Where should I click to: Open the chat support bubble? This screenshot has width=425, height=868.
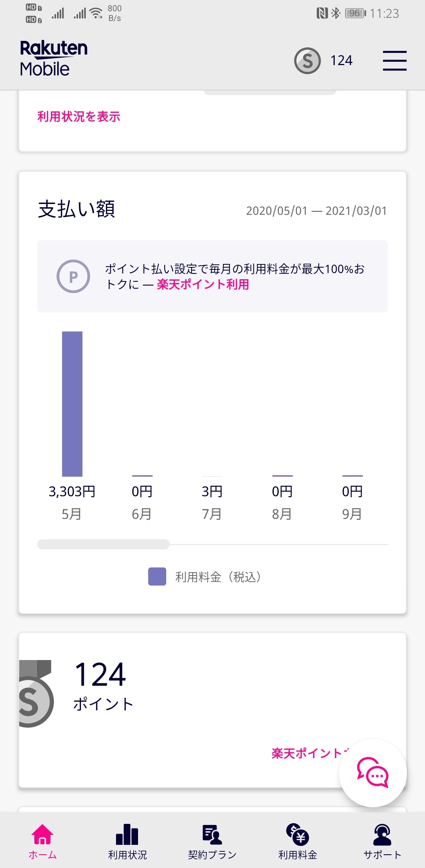click(373, 773)
